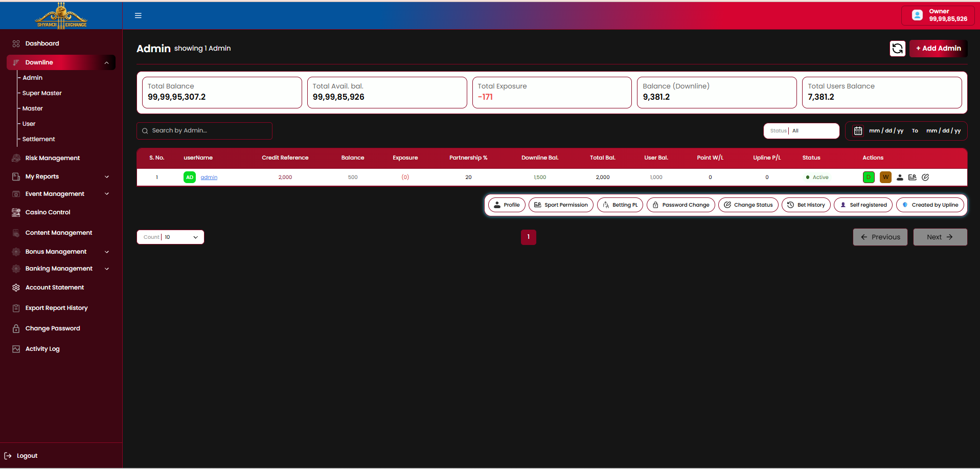Click the Owner profile avatar icon
The width and height of the screenshot is (980, 469).
click(917, 15)
